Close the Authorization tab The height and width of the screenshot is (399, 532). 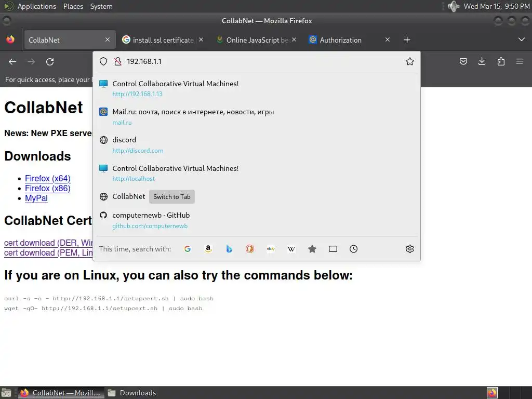pyautogui.click(x=388, y=39)
